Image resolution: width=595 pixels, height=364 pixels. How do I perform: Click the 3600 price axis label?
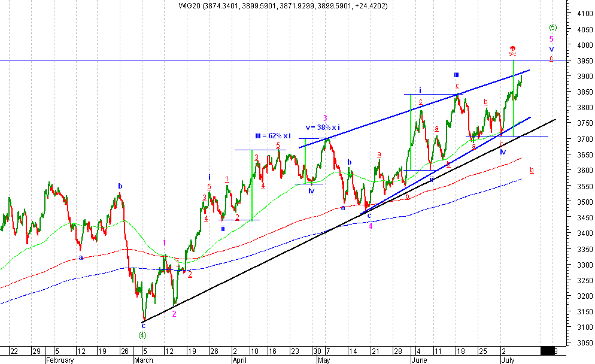(584, 171)
